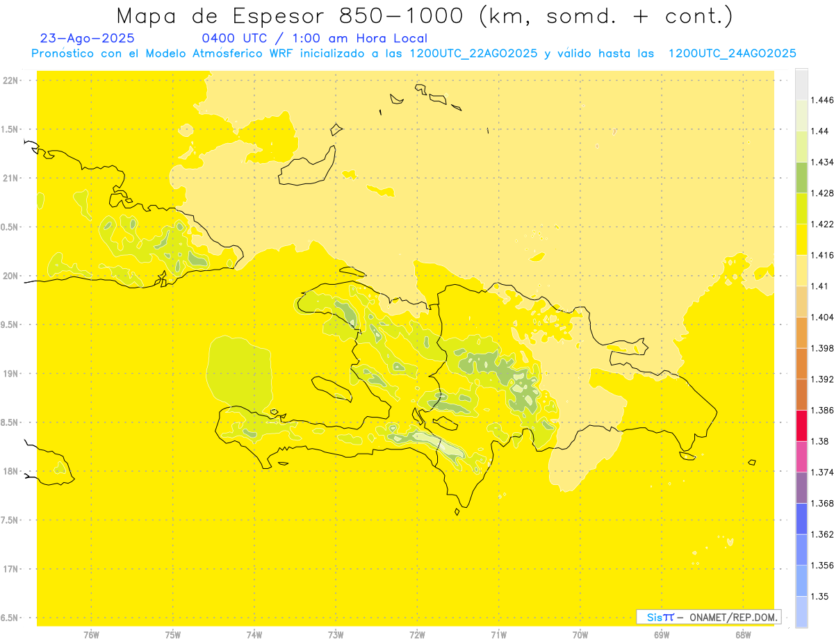Click the legend value 1.428
This screenshot has width=834, height=644.
[x=821, y=193]
